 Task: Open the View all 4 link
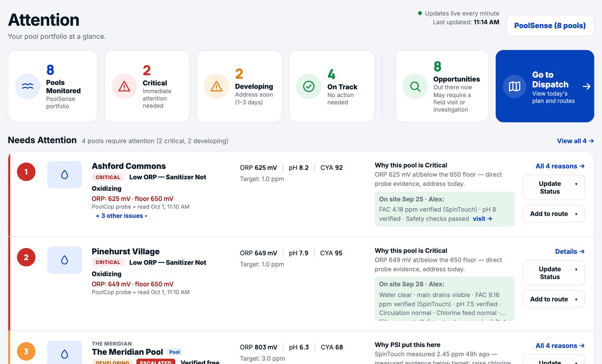click(x=575, y=141)
